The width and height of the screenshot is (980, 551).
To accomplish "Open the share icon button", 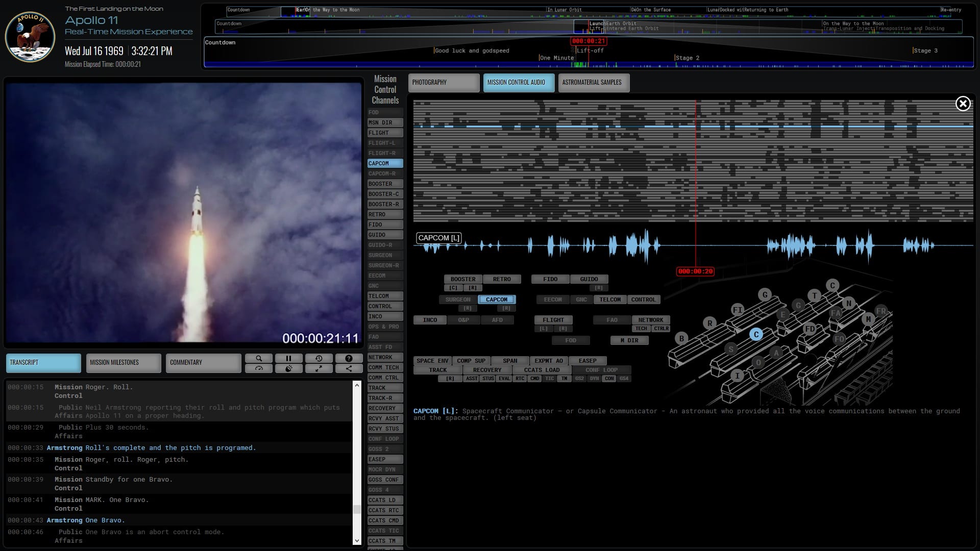I will pyautogui.click(x=349, y=368).
